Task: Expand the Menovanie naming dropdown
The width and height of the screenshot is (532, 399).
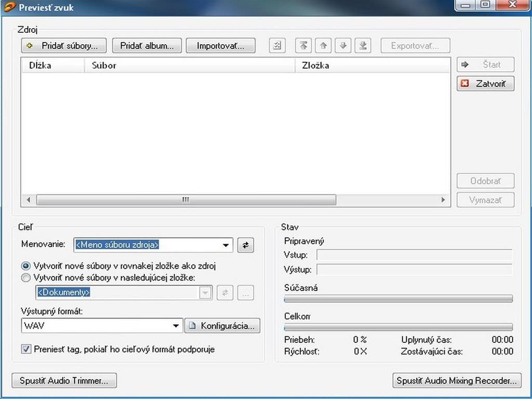Action: (225, 245)
